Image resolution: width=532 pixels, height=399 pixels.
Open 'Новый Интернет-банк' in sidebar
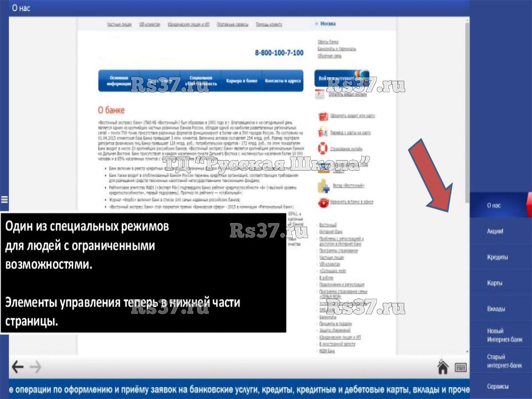click(501, 335)
